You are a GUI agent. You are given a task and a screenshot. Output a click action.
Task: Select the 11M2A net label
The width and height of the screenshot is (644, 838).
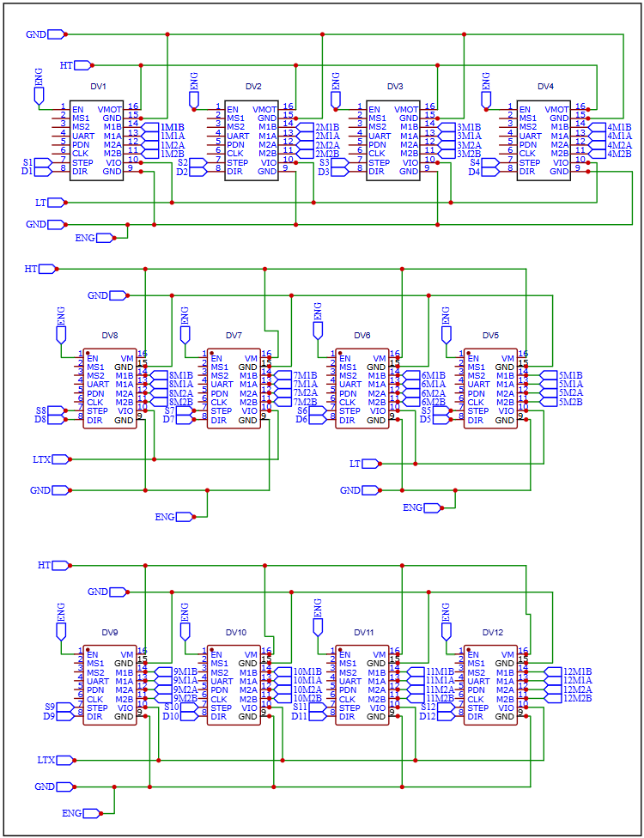point(440,690)
